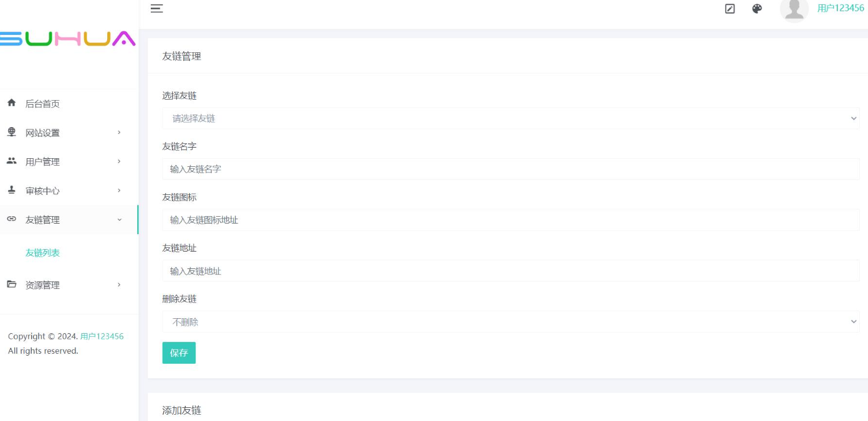Click the link icon beside 友链管理
The width and height of the screenshot is (868, 421).
click(x=11, y=219)
